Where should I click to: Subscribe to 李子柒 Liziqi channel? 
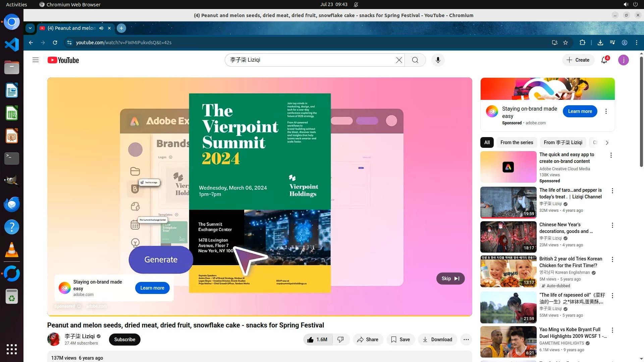[x=124, y=340]
